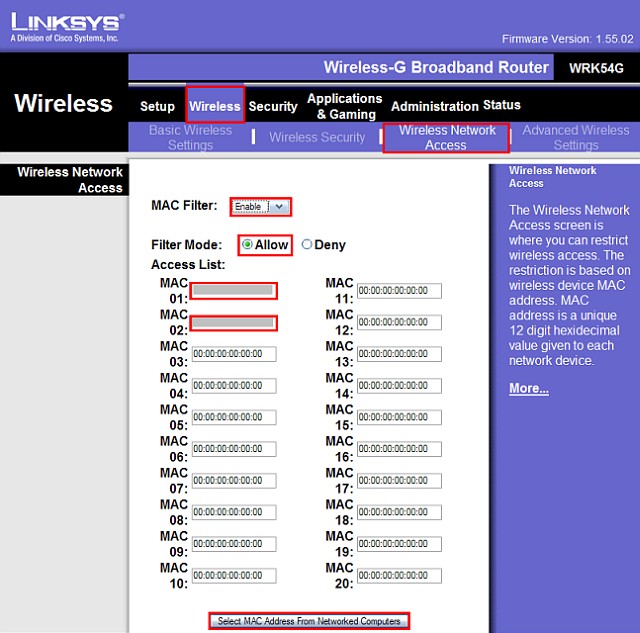This screenshot has width=640, height=633.
Task: Open the MAC Filter dropdown
Action: point(261,207)
